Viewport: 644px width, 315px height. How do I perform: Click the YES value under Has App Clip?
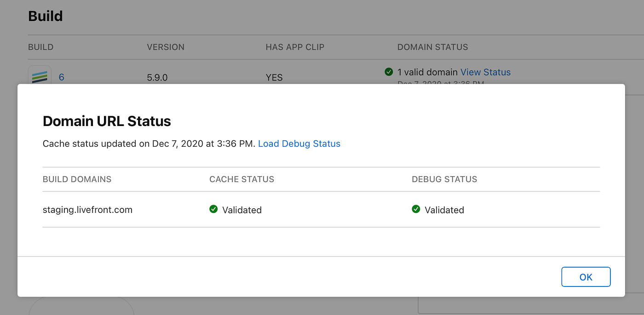(x=274, y=77)
